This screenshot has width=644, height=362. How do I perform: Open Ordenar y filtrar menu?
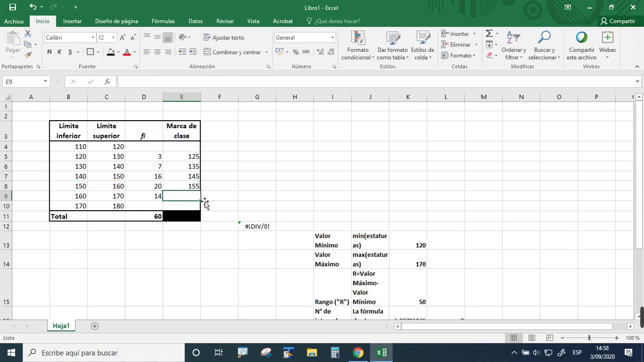(514, 46)
